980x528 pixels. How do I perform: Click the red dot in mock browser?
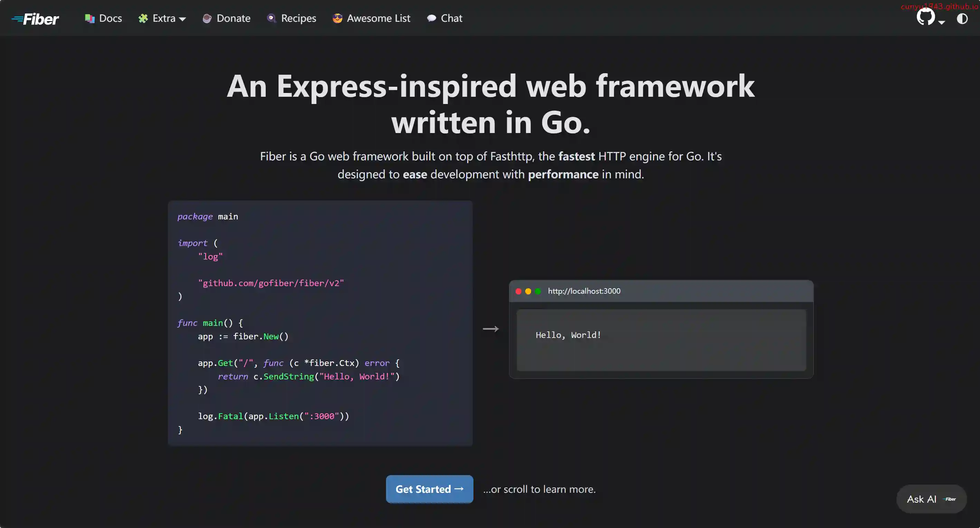click(518, 291)
